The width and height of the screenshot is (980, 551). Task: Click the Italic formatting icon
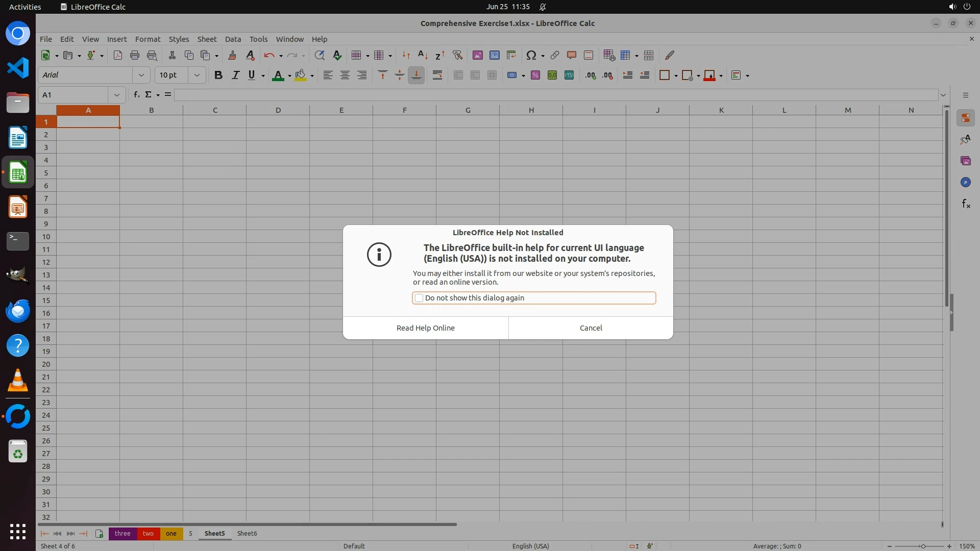(235, 75)
